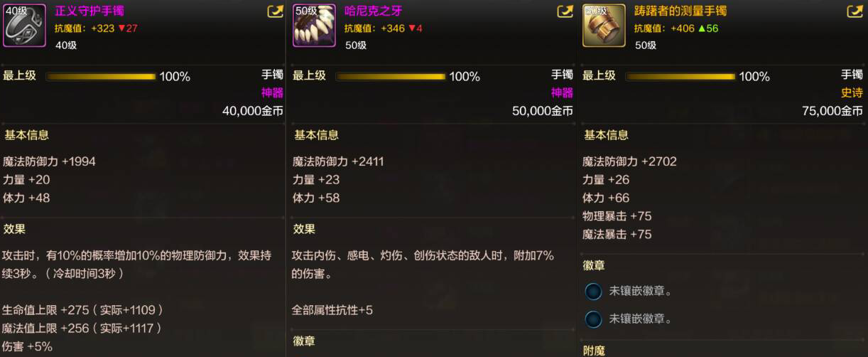Open share arrow on 哈尼克之牙 card

[565, 11]
